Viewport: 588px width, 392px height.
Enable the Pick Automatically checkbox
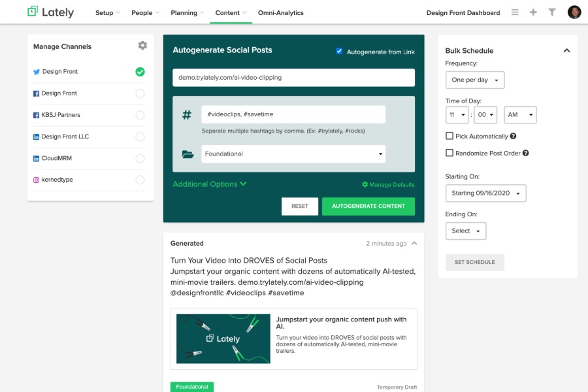449,136
